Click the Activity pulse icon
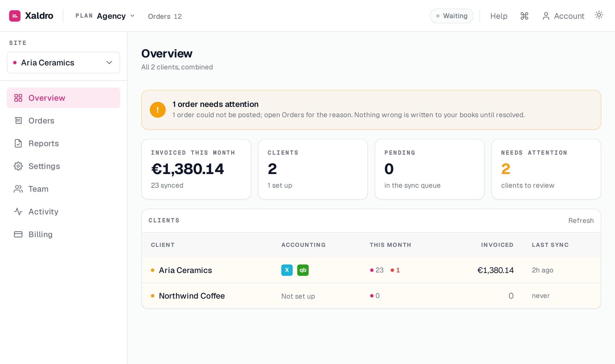The height and width of the screenshot is (364, 615). pos(18,212)
